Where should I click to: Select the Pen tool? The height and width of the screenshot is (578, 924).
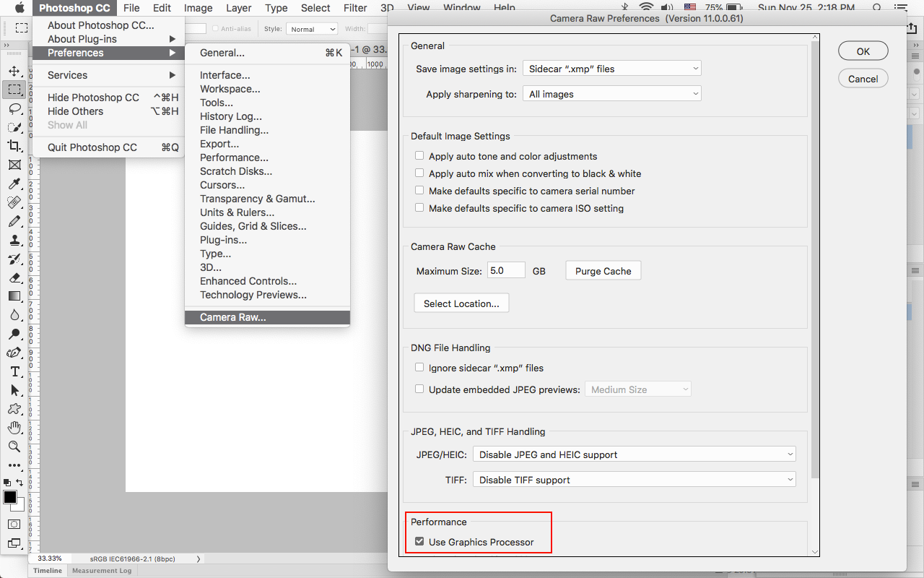(14, 353)
